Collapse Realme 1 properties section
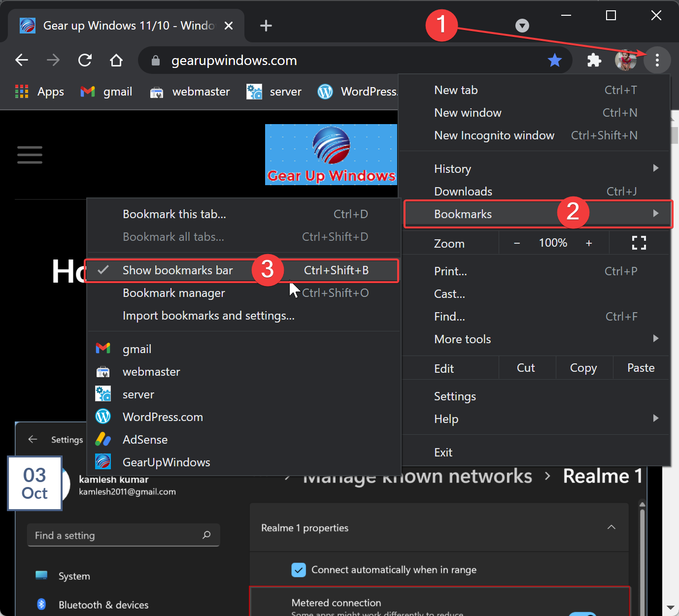 [x=611, y=527]
